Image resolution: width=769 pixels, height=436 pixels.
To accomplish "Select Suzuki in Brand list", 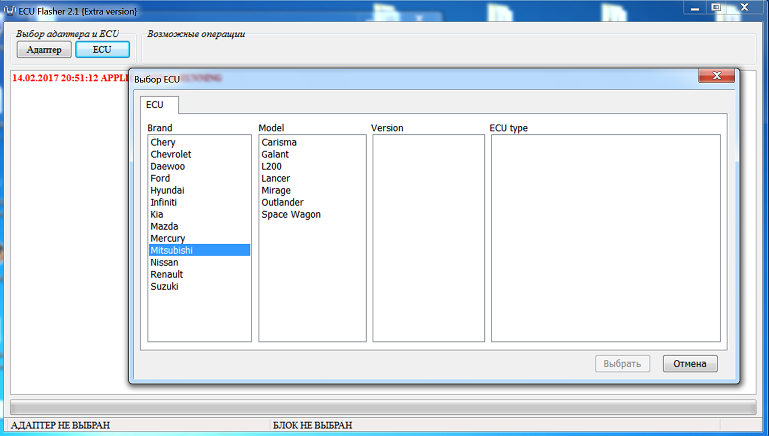I will pyautogui.click(x=199, y=286).
